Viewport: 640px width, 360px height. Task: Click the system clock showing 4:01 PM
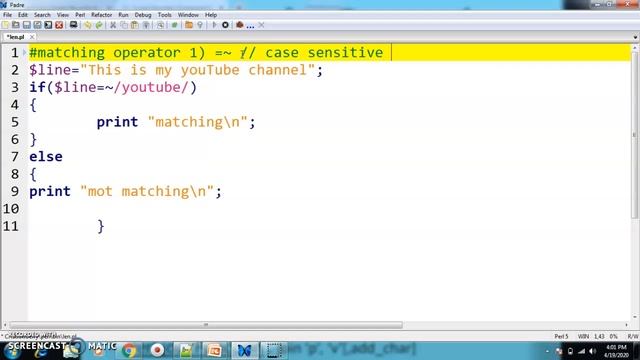616,347
